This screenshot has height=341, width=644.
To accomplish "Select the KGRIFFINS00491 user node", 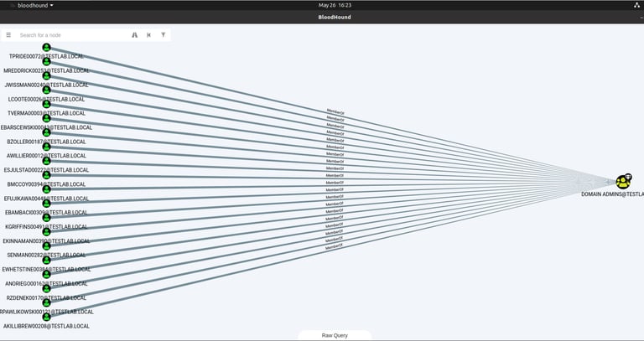I will coord(46,218).
